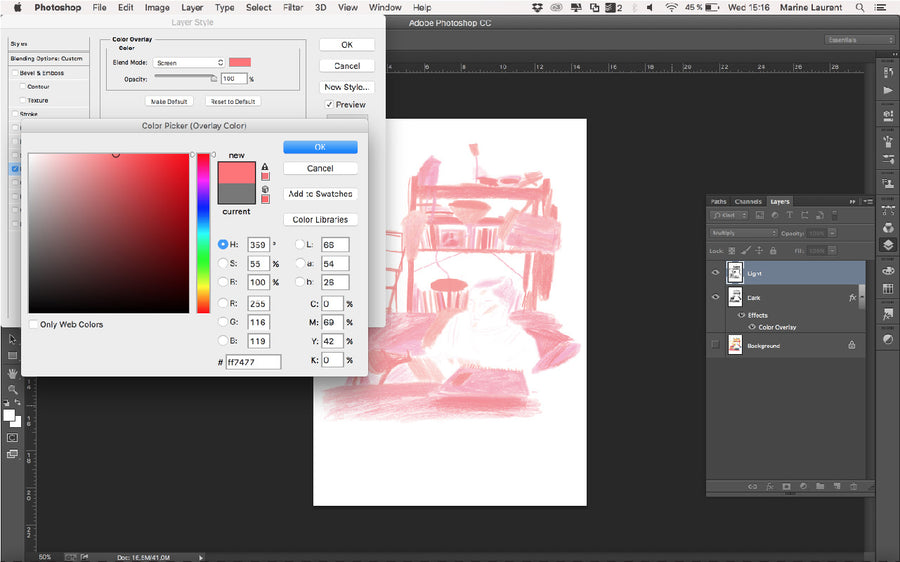Open the Image menu

click(x=157, y=7)
